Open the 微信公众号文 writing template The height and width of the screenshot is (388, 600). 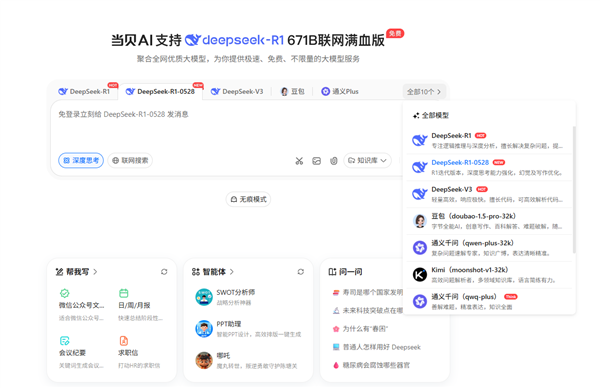[x=82, y=305]
